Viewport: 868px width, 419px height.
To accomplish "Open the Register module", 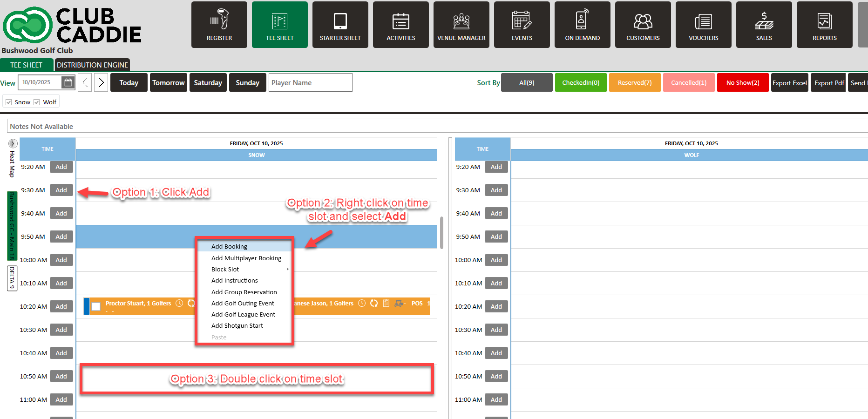I will coord(219,25).
